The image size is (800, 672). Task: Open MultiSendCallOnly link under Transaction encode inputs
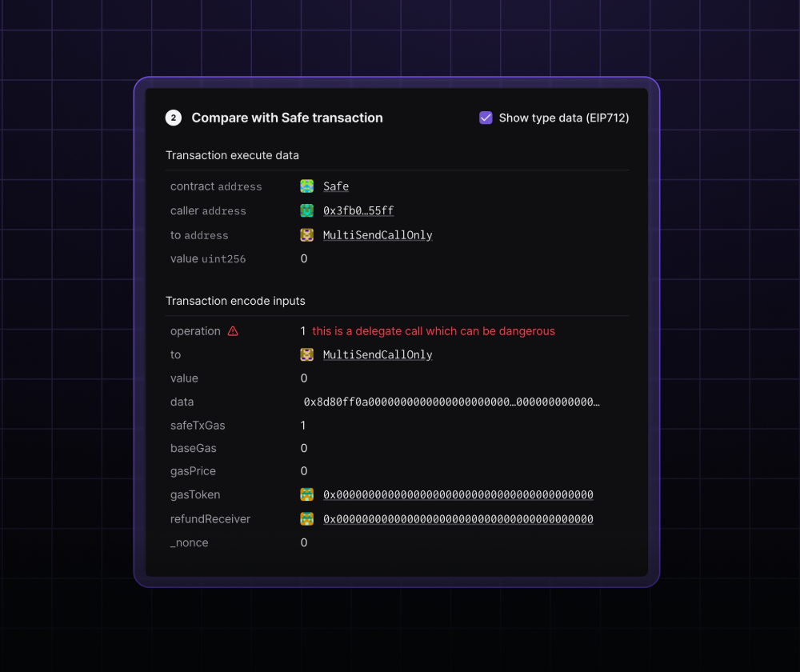click(378, 354)
